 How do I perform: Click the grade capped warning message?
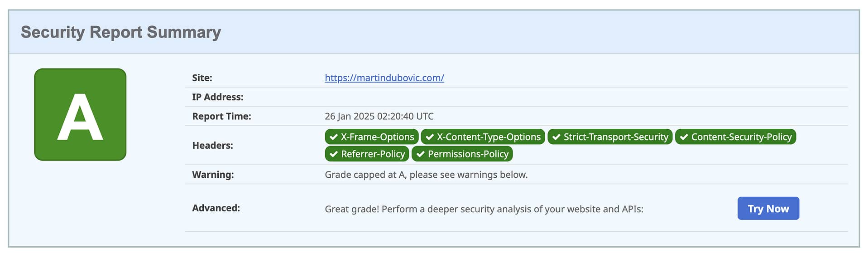pyautogui.click(x=426, y=175)
